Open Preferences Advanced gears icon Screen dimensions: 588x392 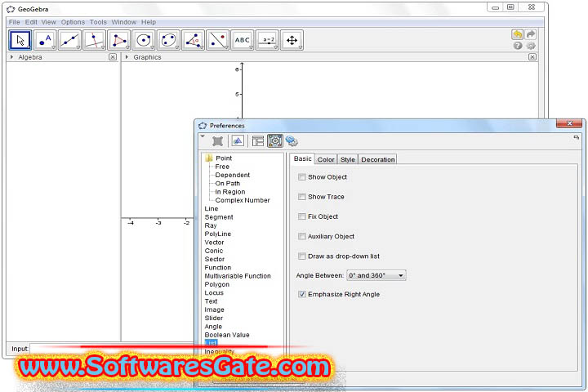pos(292,141)
